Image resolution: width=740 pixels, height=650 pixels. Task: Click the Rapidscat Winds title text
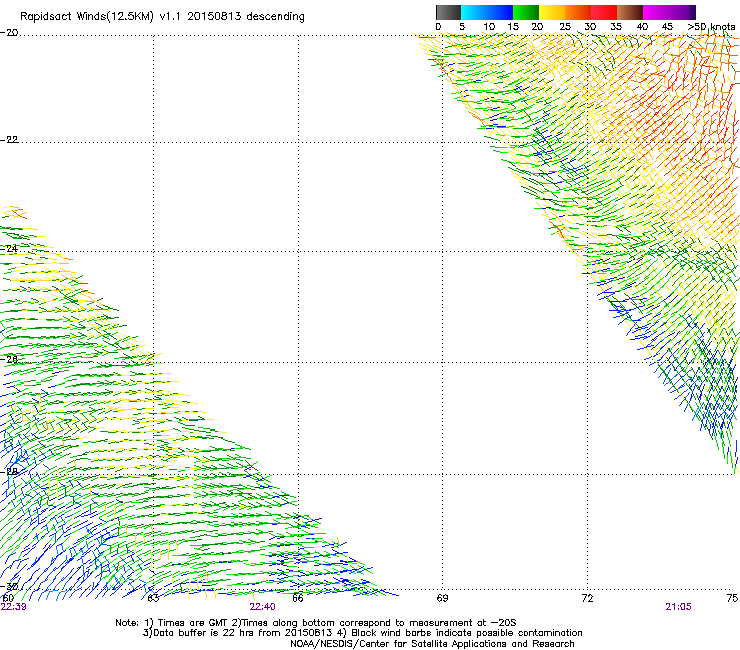(x=162, y=17)
